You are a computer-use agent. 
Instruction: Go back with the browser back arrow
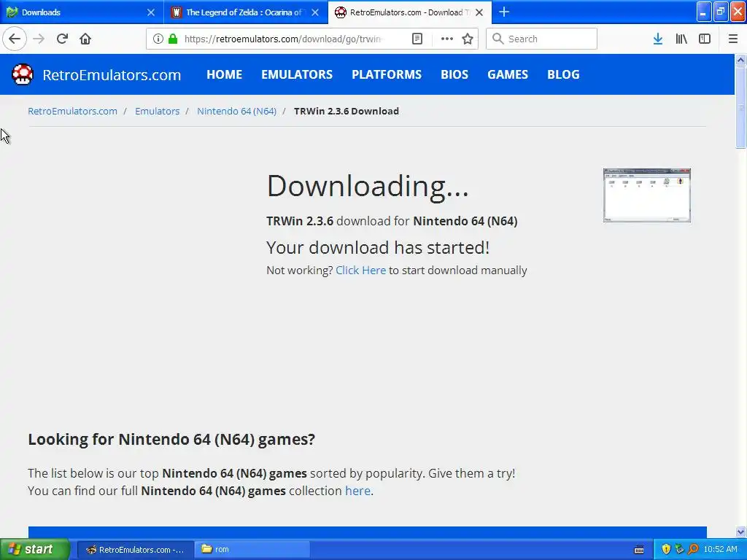pyautogui.click(x=15, y=39)
